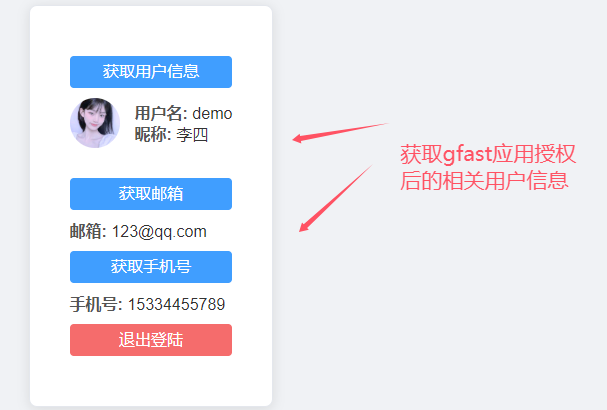Click the phone number 15334455789
The height and width of the screenshot is (410, 607).
tap(177, 304)
